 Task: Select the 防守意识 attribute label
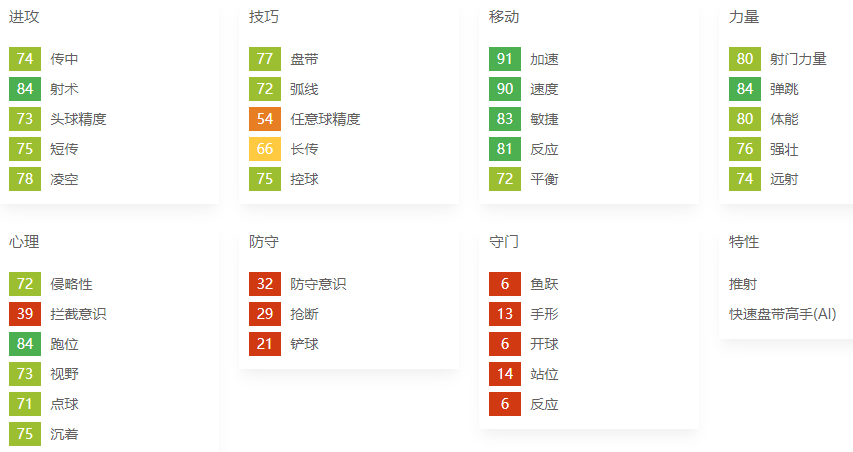[x=318, y=284]
